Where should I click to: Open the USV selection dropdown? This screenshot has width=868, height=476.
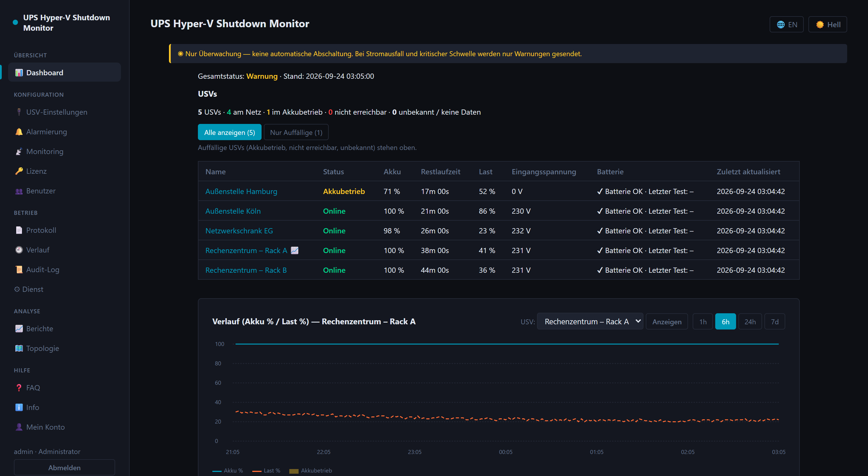pos(590,322)
